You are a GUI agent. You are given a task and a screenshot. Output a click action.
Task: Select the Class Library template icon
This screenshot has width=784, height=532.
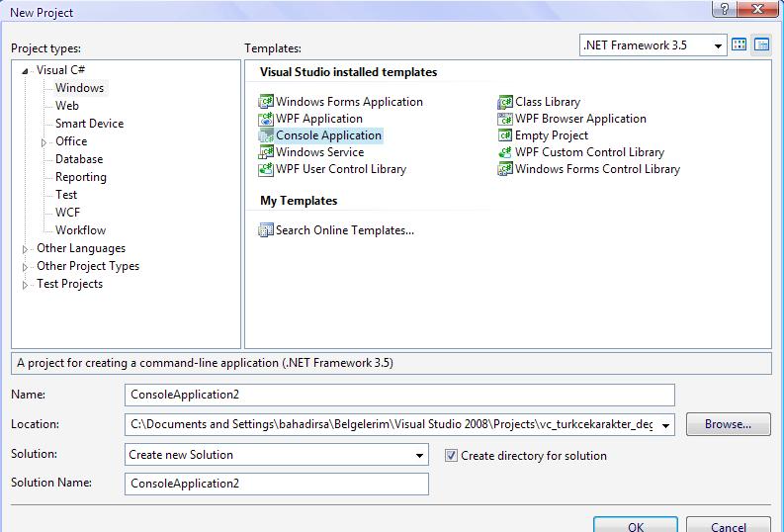[505, 102]
